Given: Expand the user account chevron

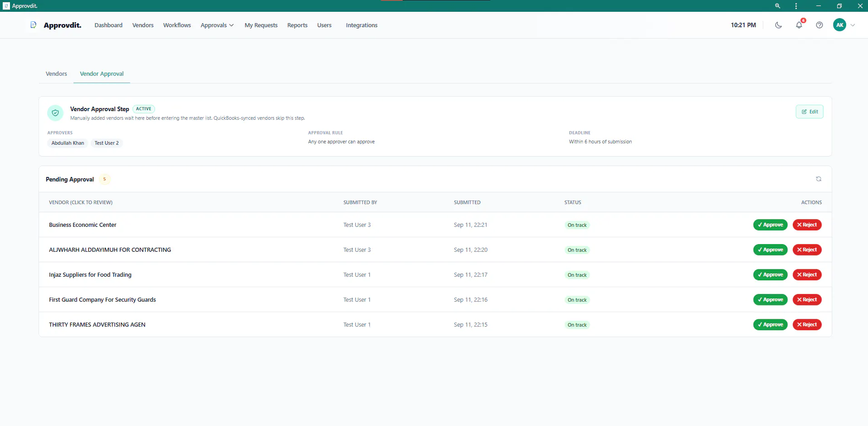Looking at the screenshot, I should [x=853, y=25].
